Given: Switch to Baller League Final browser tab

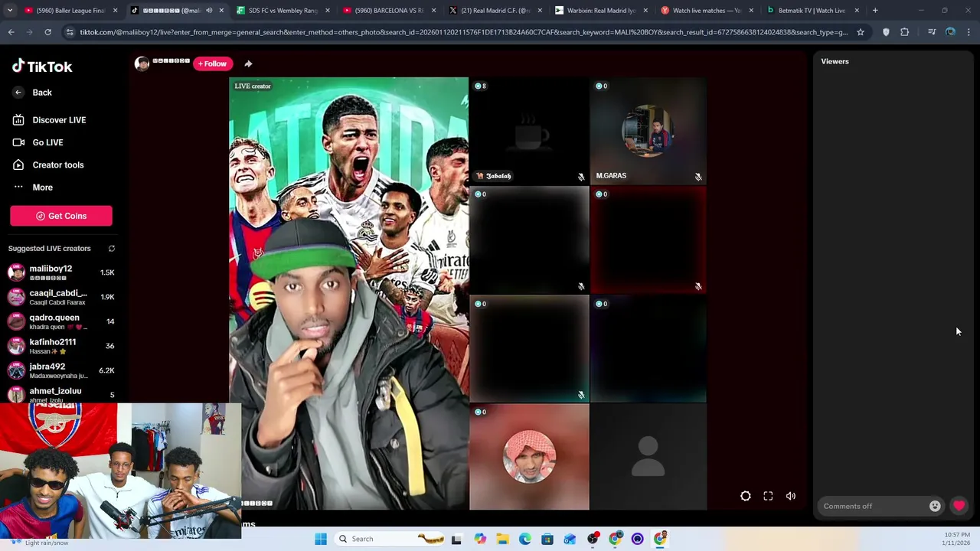Looking at the screenshot, I should click(70, 11).
